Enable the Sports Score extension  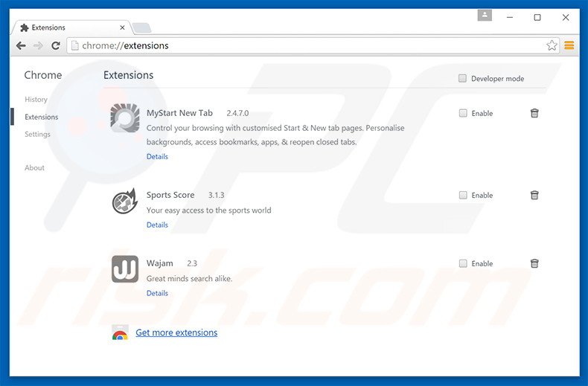[463, 196]
